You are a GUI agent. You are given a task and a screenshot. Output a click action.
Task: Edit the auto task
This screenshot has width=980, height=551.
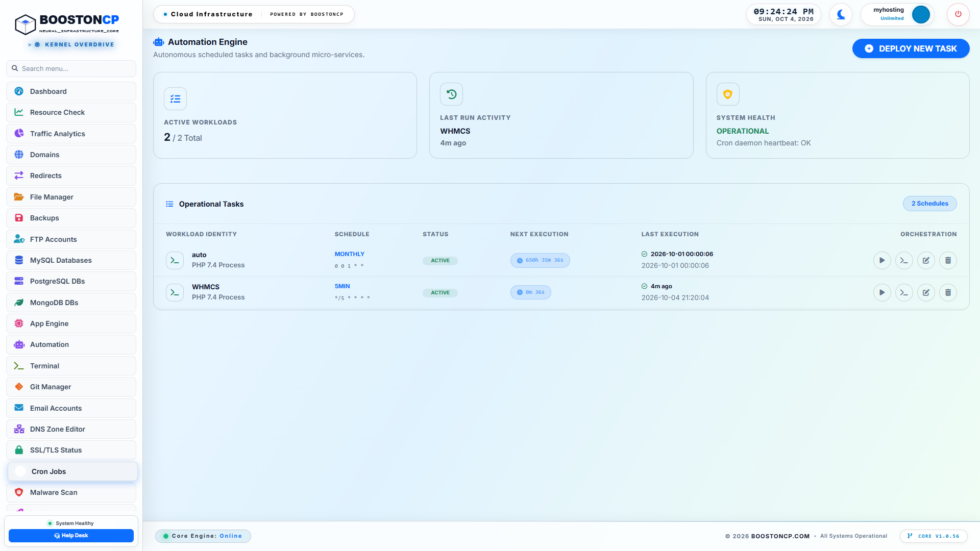click(x=926, y=260)
